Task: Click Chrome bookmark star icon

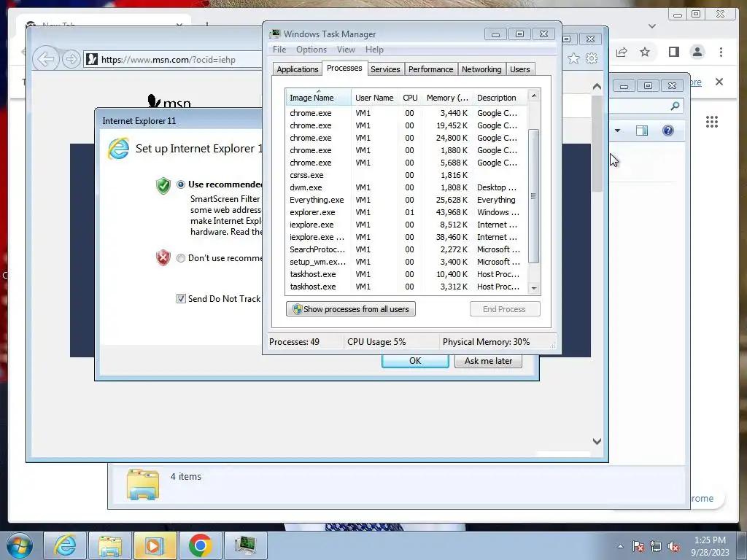Action: (645, 52)
